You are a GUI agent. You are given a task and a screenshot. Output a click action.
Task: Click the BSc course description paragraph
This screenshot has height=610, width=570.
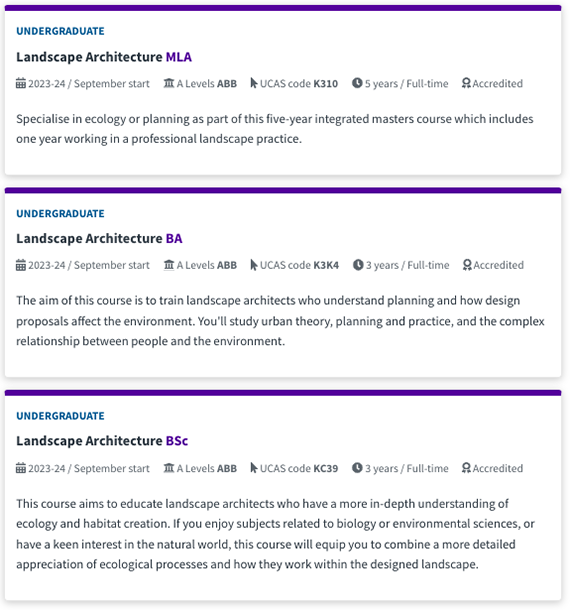click(x=275, y=534)
